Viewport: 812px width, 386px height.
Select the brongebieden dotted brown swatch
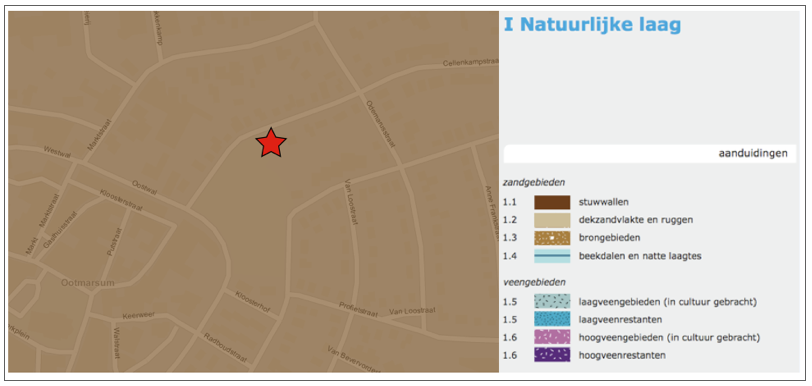(552, 238)
